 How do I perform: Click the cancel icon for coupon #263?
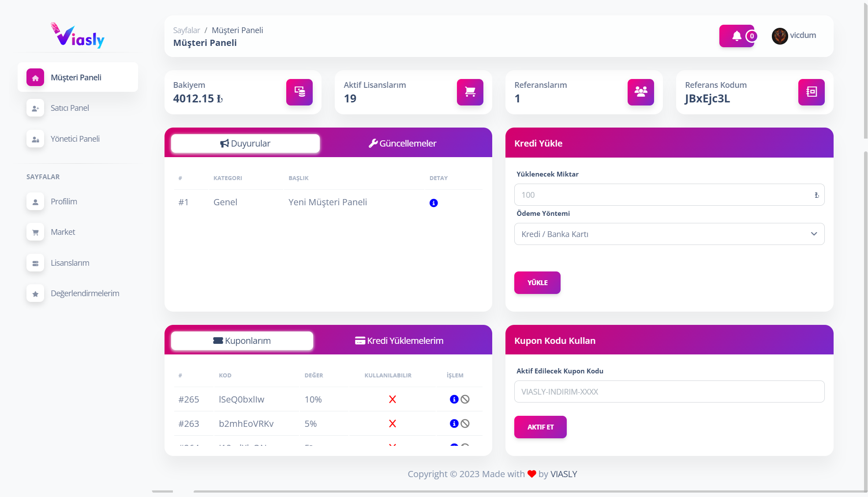click(465, 423)
